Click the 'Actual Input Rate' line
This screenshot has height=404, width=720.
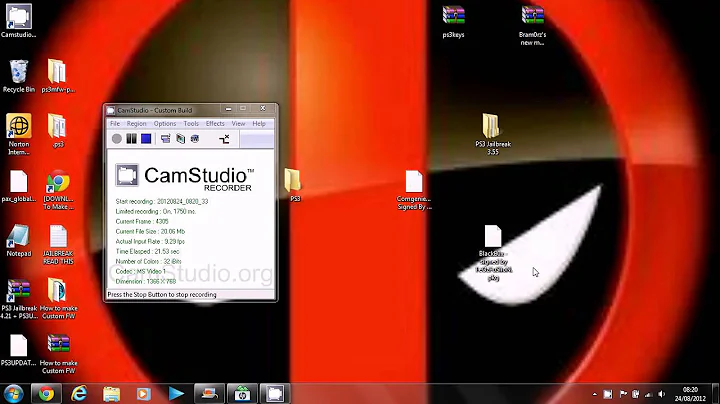150,241
